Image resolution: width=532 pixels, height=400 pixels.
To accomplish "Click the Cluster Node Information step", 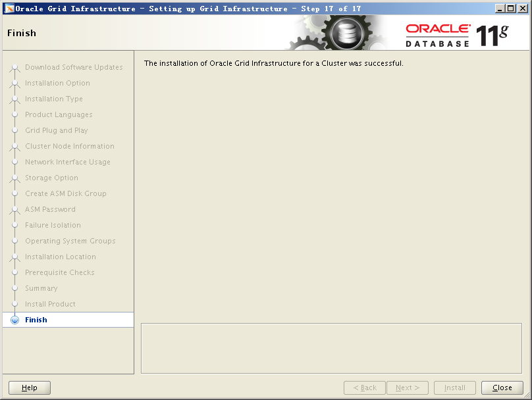I will (69, 146).
